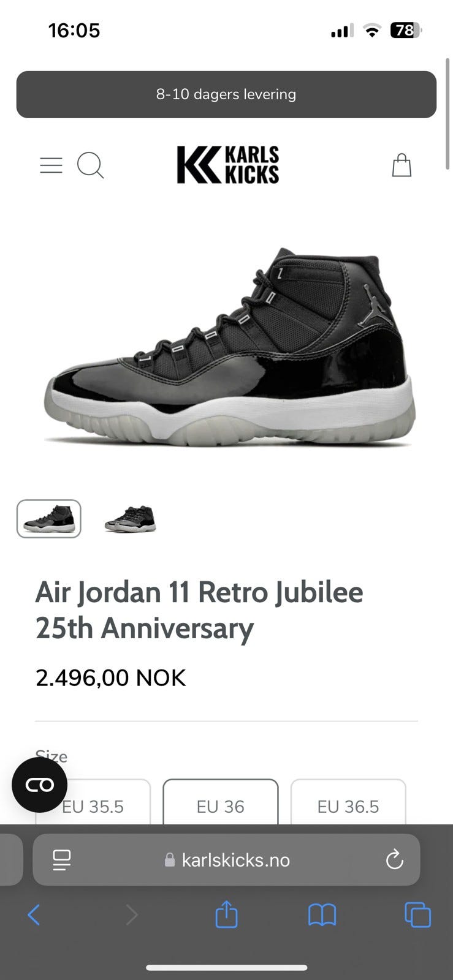Select size EU 35.5
The image size is (453, 980).
point(93,802)
